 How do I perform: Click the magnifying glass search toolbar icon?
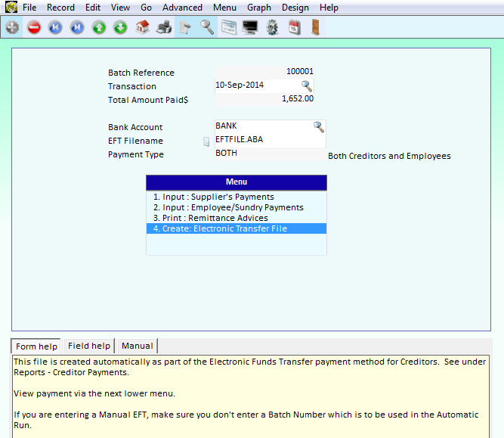tap(207, 27)
